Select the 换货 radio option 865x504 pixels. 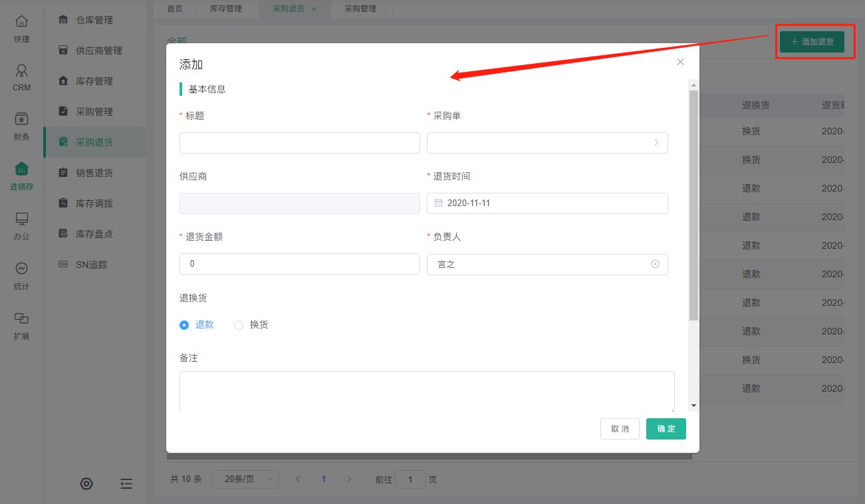(x=239, y=325)
